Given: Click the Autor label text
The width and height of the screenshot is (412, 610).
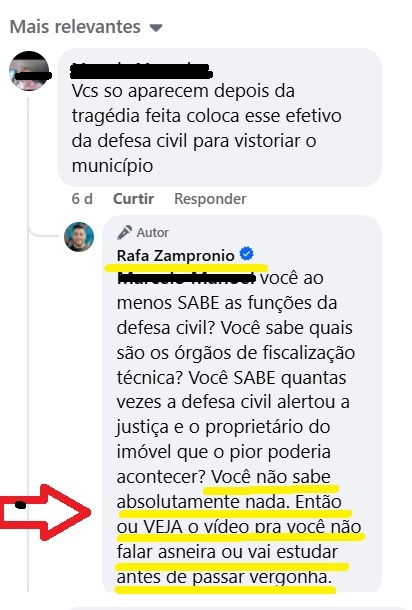Looking at the screenshot, I should pos(153,233).
